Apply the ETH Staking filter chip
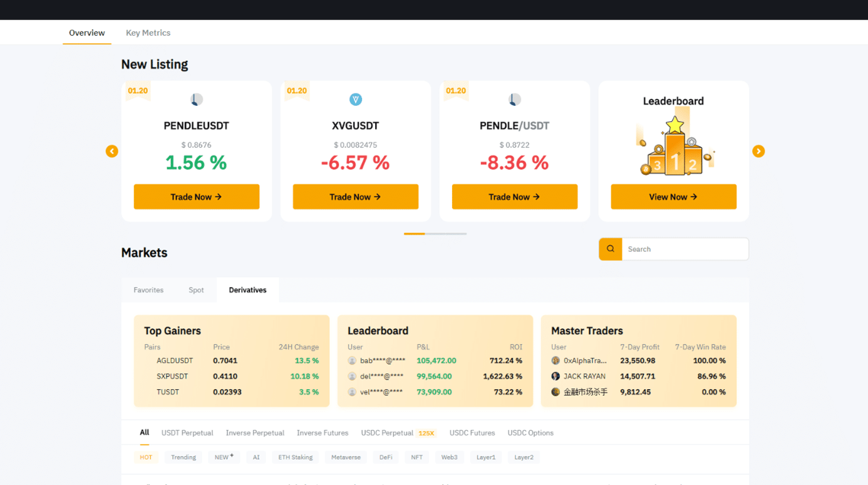 click(296, 457)
